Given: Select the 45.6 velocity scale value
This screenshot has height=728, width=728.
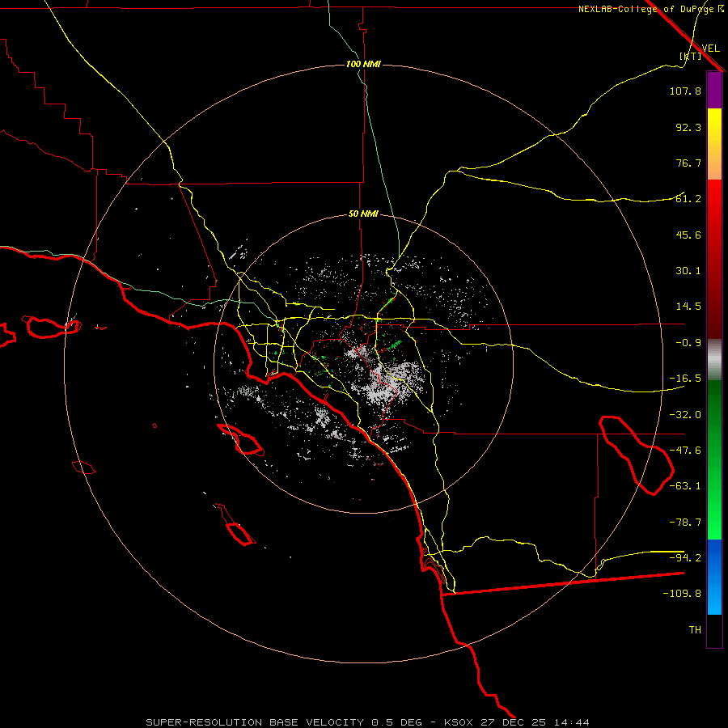Looking at the screenshot, I should click(x=688, y=235).
